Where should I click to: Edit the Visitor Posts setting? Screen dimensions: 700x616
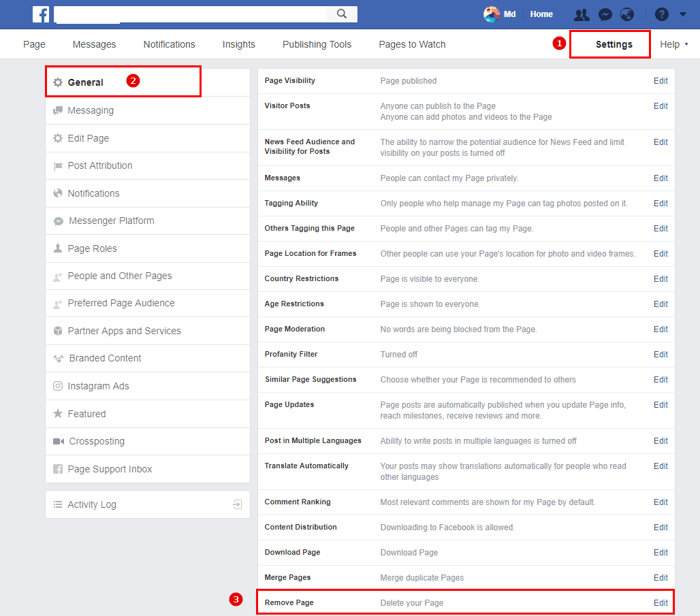tap(661, 106)
